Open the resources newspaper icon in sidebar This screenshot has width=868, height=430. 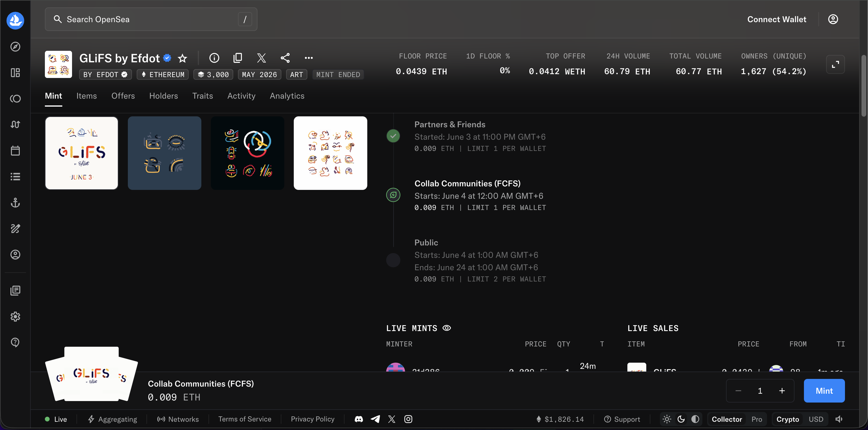pos(15,291)
